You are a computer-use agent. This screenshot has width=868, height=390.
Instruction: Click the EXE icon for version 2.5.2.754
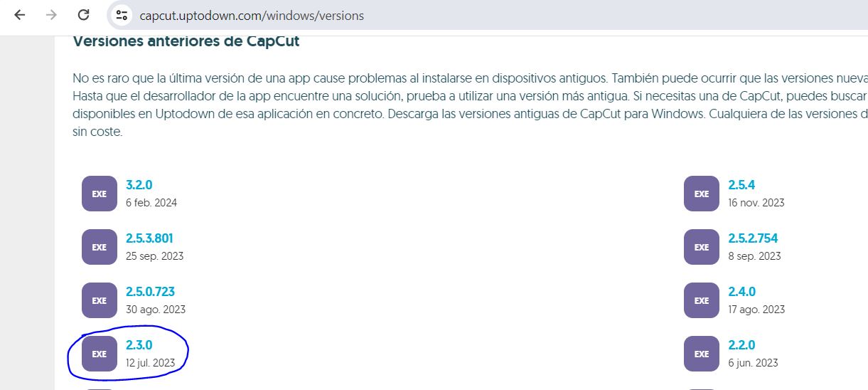pos(702,247)
